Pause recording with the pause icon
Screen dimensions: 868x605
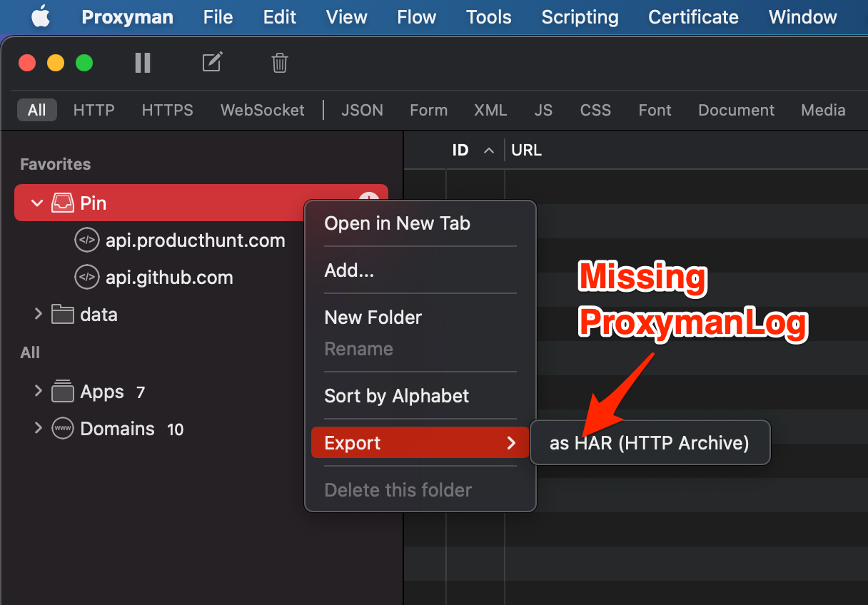click(x=143, y=63)
